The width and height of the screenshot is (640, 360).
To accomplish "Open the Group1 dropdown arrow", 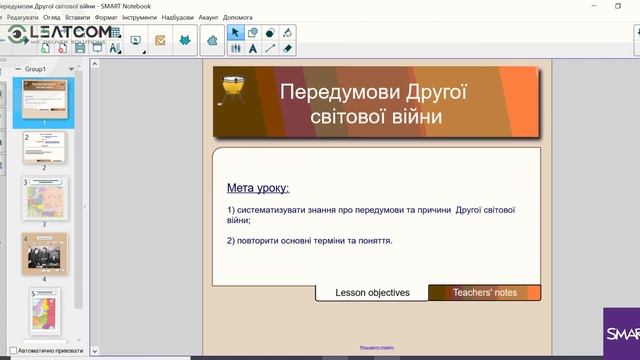I will click(71, 69).
